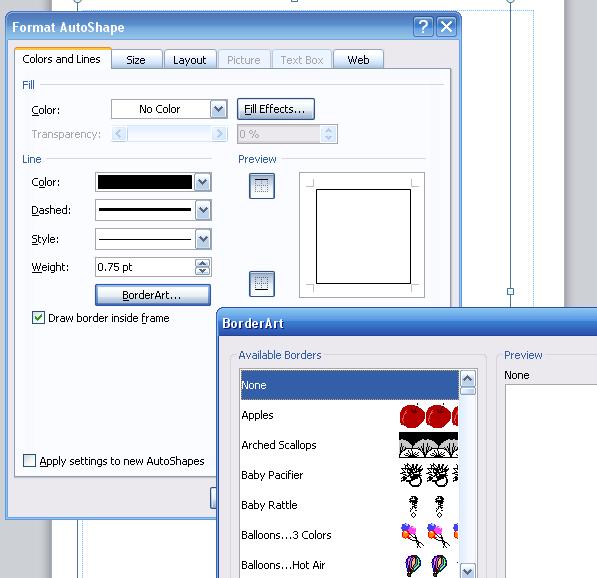Click the bottom border preview icon button
Image resolution: width=597 pixels, height=578 pixels.
(262, 284)
